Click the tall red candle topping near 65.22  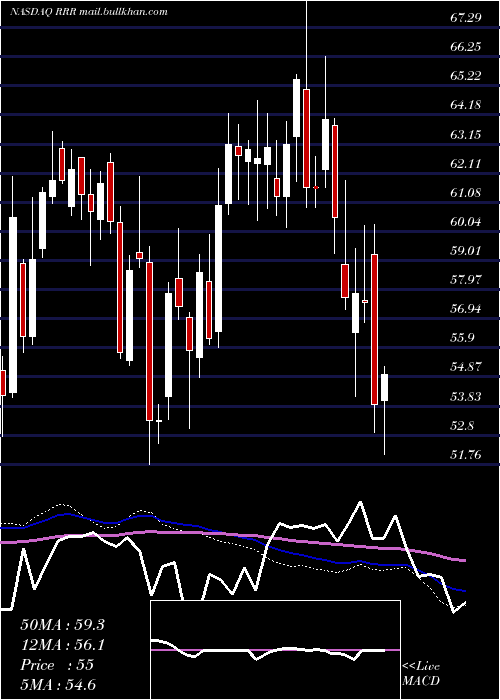[x=306, y=138]
